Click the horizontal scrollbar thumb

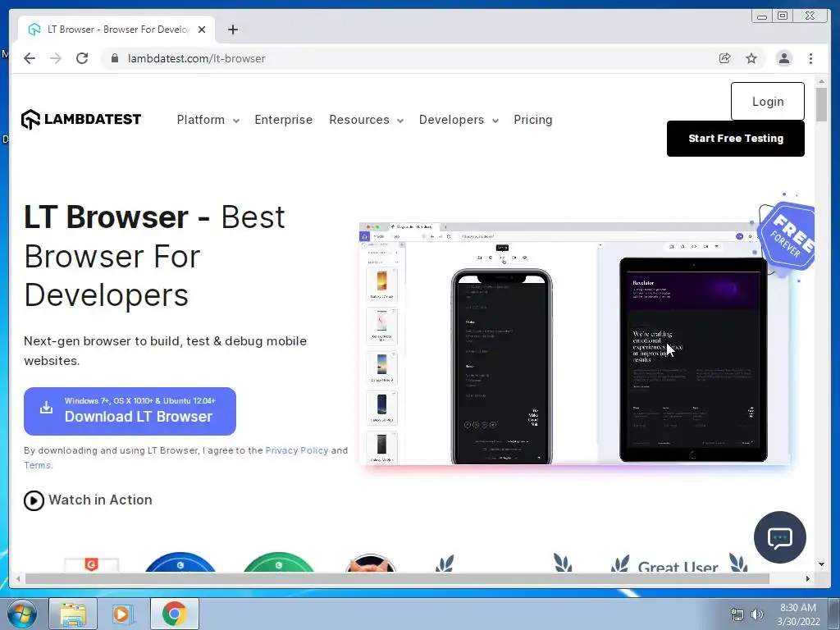pos(397,578)
